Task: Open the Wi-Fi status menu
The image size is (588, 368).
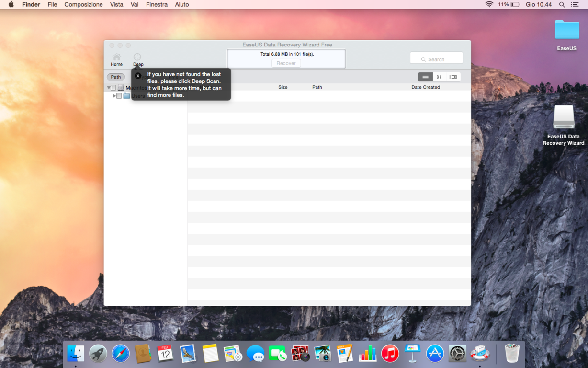Action: (x=489, y=4)
